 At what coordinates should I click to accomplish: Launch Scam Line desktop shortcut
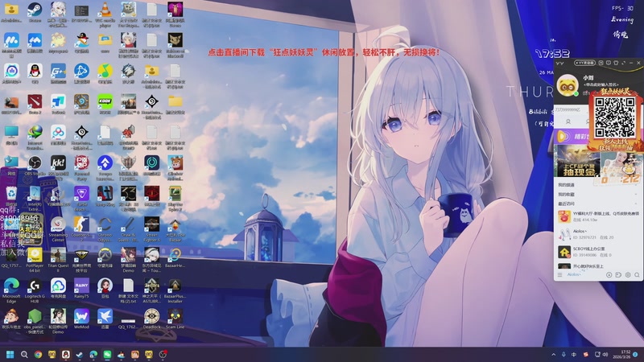click(x=175, y=319)
